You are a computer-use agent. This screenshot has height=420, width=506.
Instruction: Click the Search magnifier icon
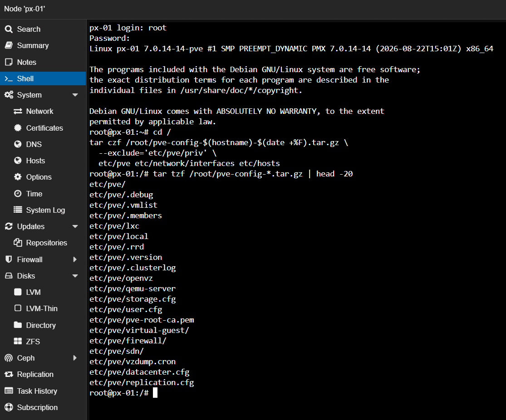[9, 29]
